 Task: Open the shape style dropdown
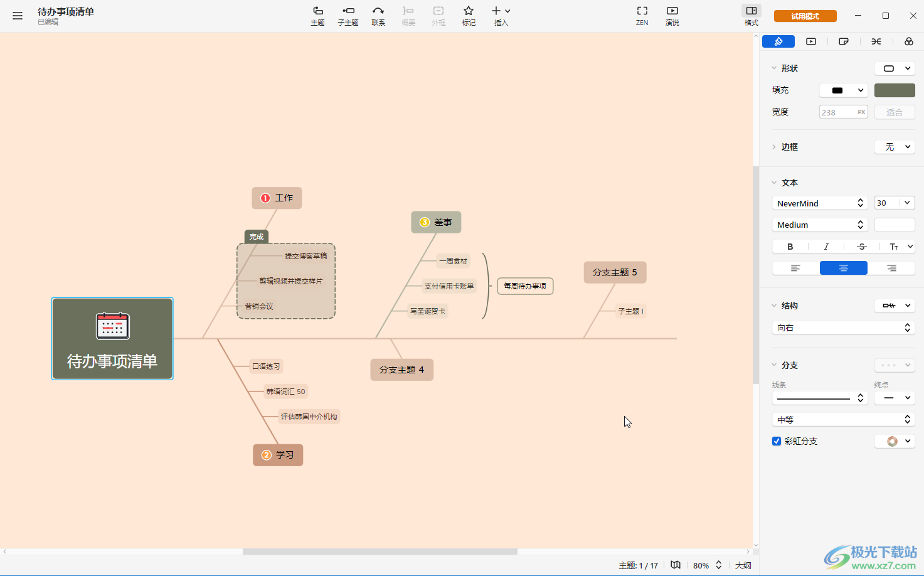pos(895,68)
